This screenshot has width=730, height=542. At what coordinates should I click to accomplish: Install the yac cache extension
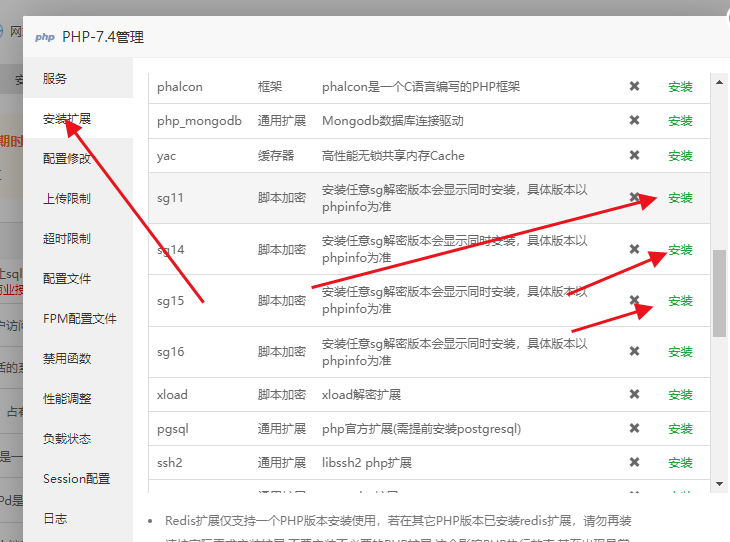pyautogui.click(x=680, y=156)
